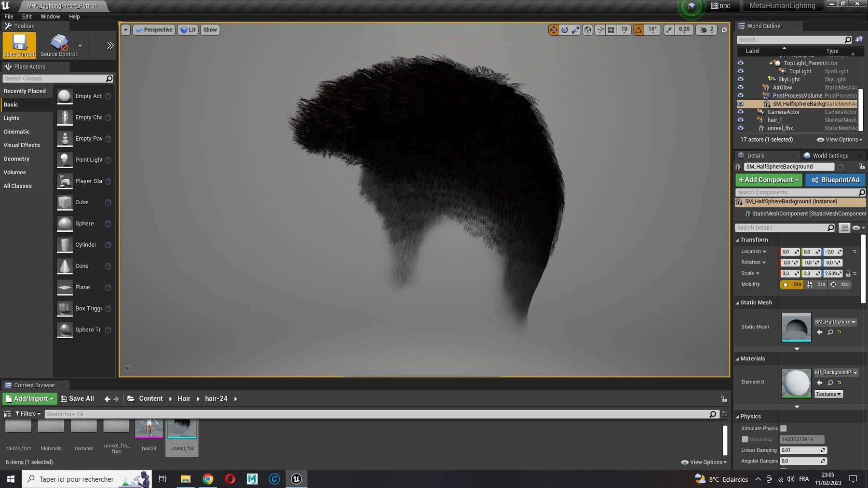
Task: Toggle visibility of CameraActor
Action: point(741,112)
